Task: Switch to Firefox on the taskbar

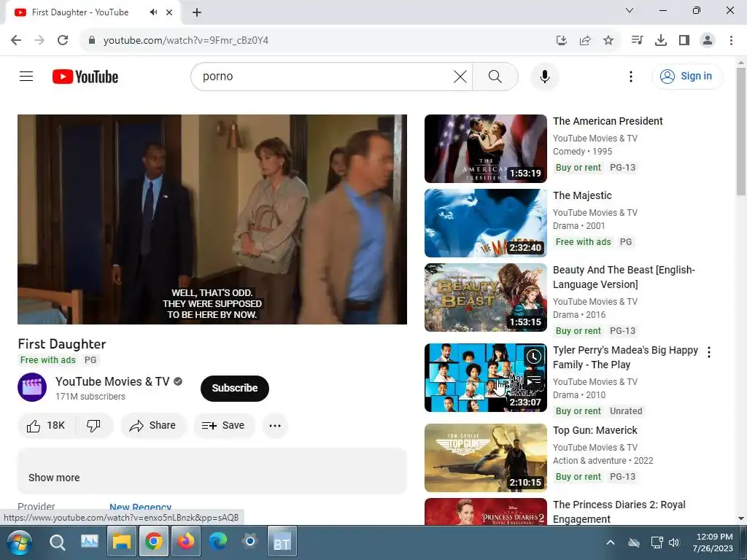Action: [186, 542]
